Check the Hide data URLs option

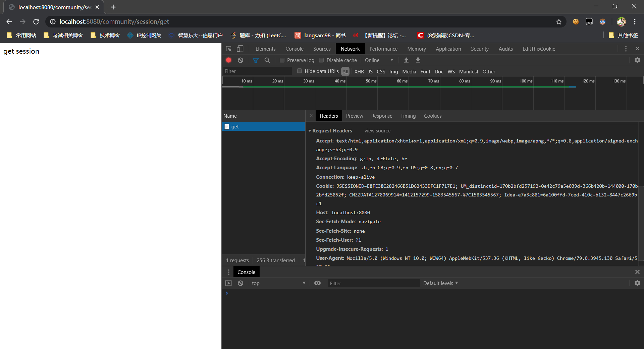coord(300,71)
